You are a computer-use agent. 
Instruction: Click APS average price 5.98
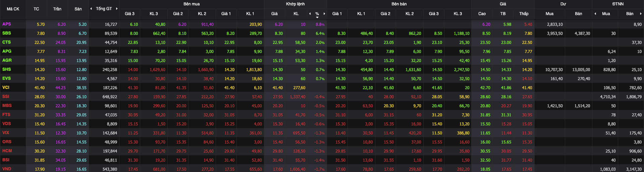(507, 24)
